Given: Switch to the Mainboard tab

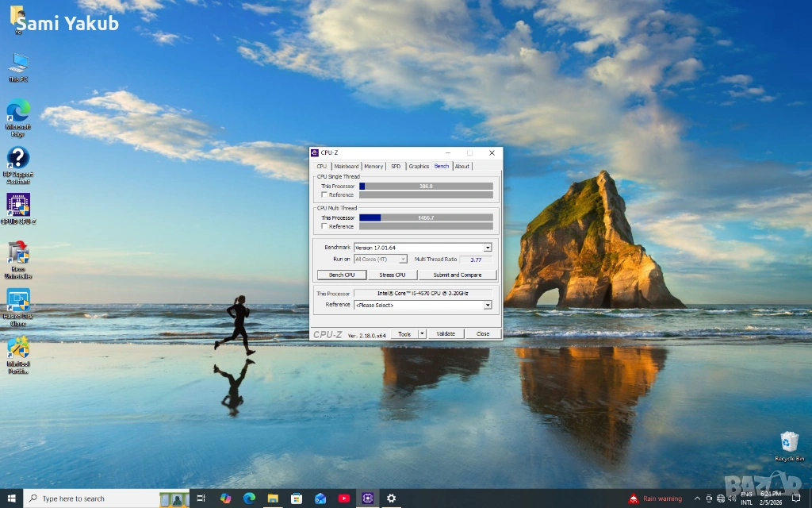Looking at the screenshot, I should tap(346, 167).
